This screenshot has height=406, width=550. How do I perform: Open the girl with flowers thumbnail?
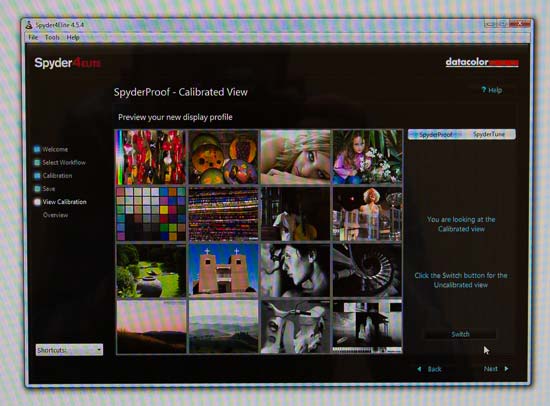tap(367, 157)
